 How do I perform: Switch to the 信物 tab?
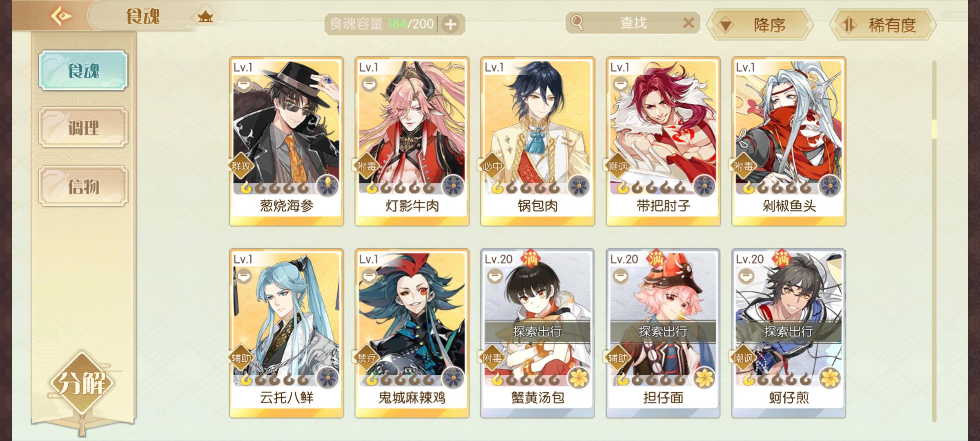pos(83,186)
